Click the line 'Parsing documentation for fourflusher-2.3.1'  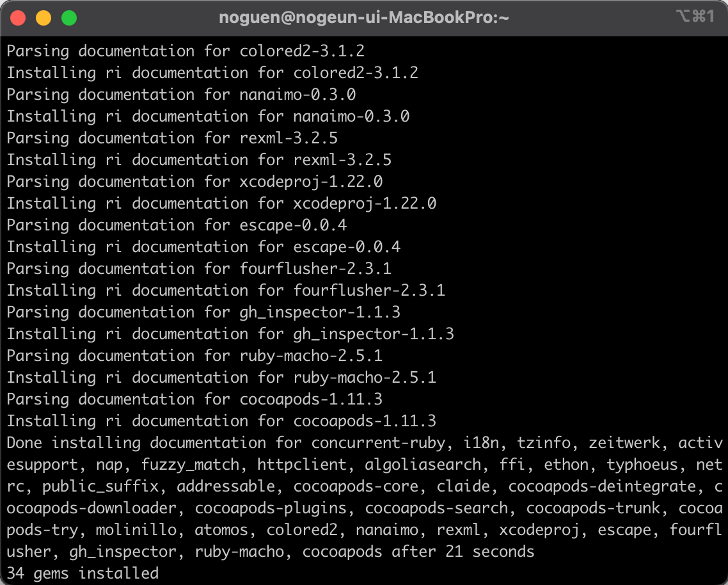(x=199, y=269)
